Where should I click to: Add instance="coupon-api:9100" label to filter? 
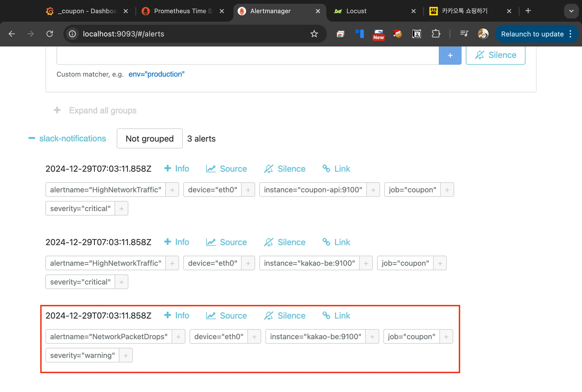click(x=373, y=190)
